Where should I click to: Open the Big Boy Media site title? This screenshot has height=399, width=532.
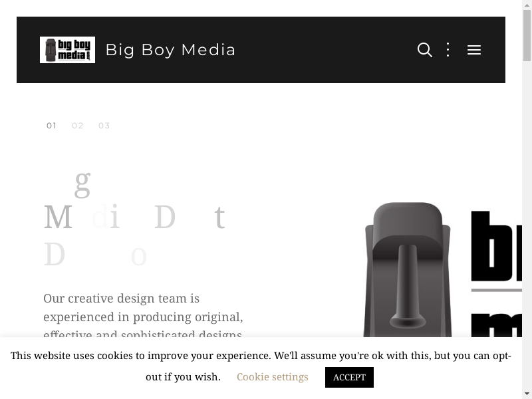click(x=170, y=50)
